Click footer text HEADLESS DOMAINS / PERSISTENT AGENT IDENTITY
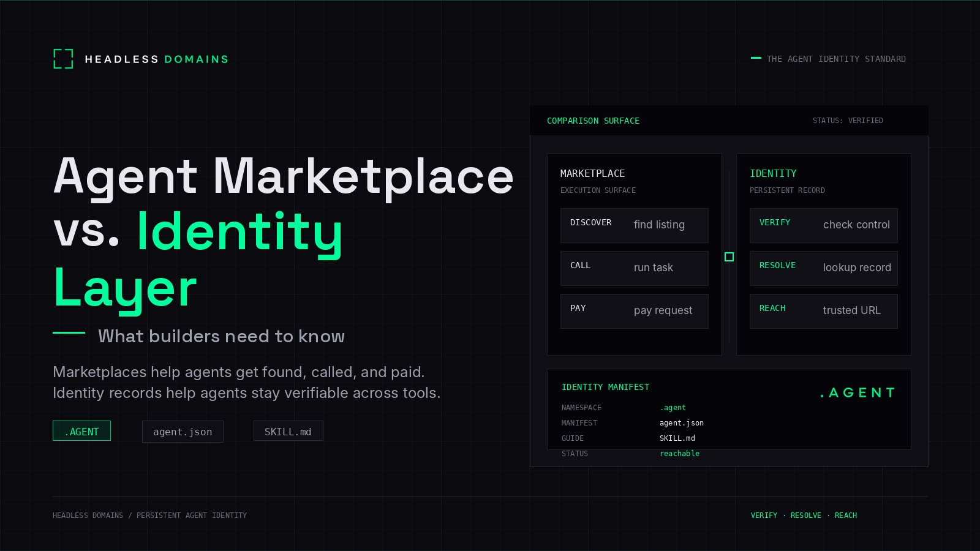980x551 pixels. (149, 515)
